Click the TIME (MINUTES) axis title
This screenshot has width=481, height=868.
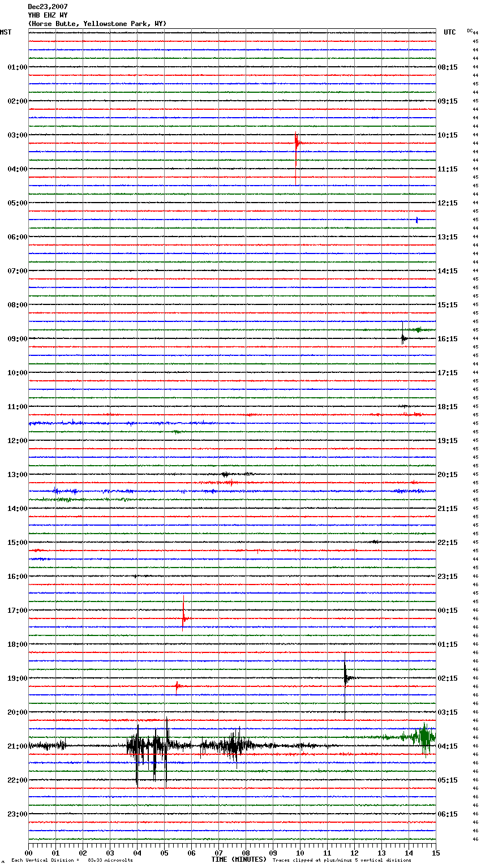tap(239, 860)
